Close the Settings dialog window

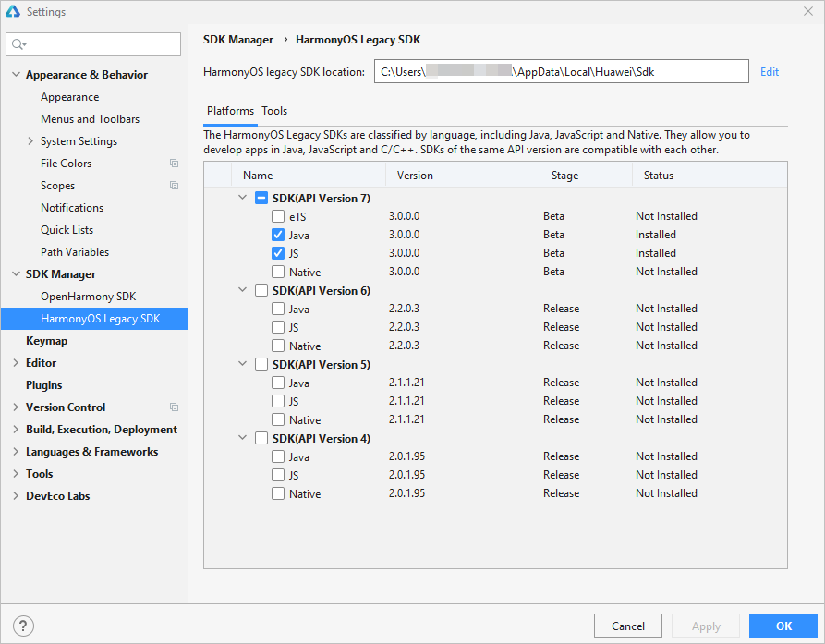808,11
